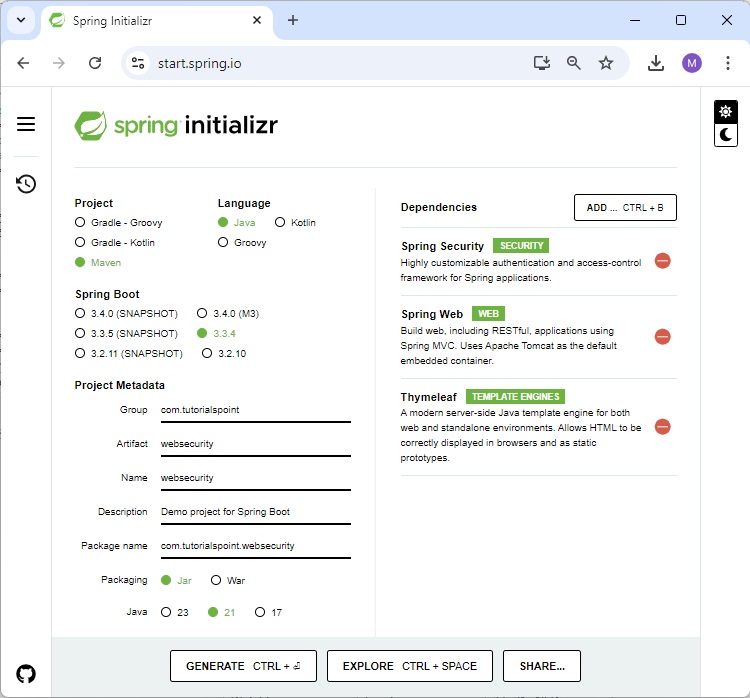Select the Spring Initializr tab
Image resolution: width=750 pixels, height=698 pixels.
tap(158, 21)
